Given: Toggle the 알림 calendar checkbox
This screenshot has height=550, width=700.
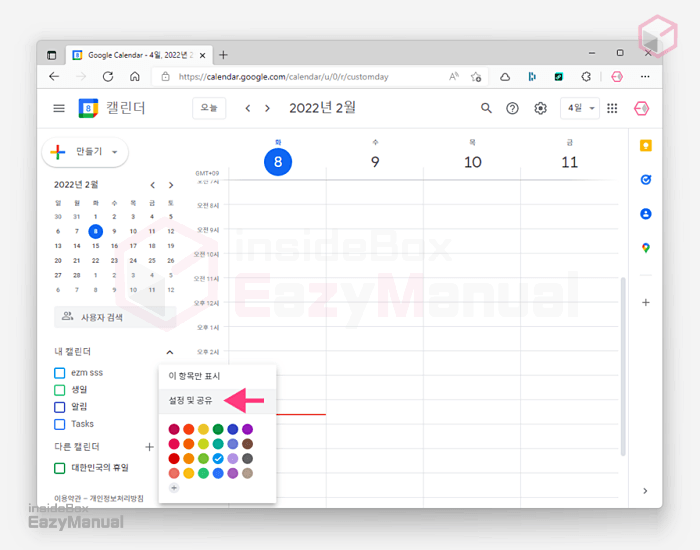Looking at the screenshot, I should coord(59,407).
